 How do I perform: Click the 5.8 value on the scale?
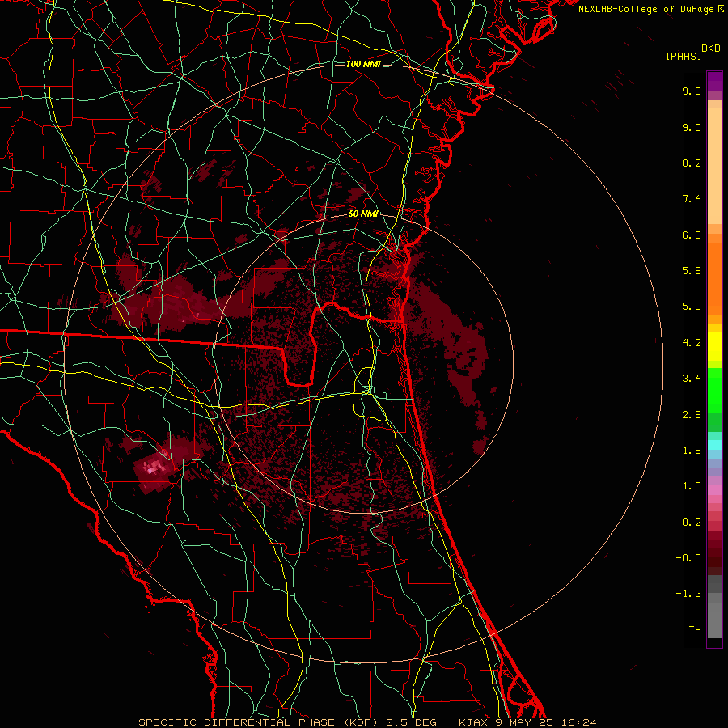click(x=692, y=271)
